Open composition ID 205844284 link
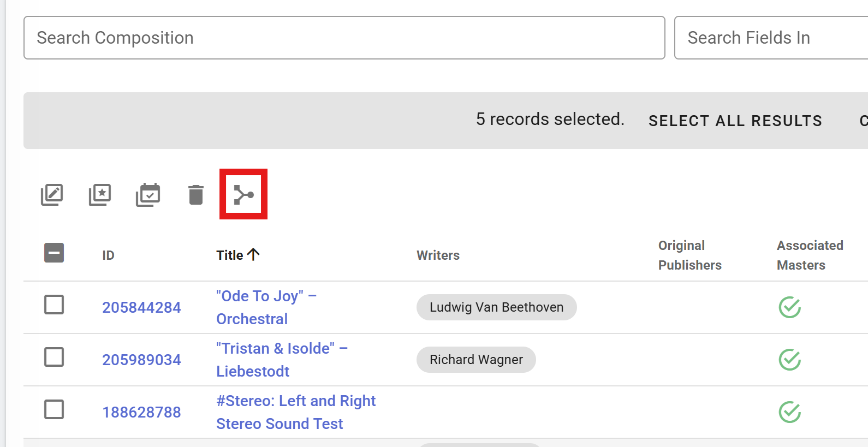Image resolution: width=868 pixels, height=447 pixels. 141,307
